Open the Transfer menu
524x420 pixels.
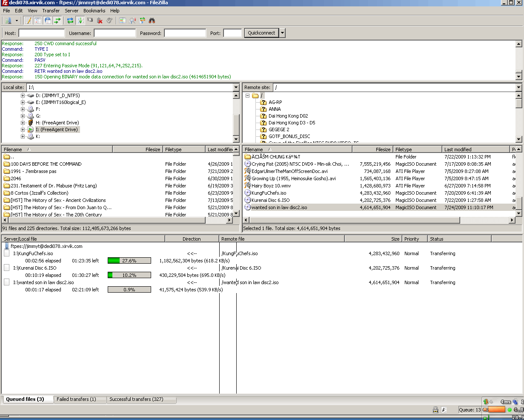pyautogui.click(x=51, y=11)
